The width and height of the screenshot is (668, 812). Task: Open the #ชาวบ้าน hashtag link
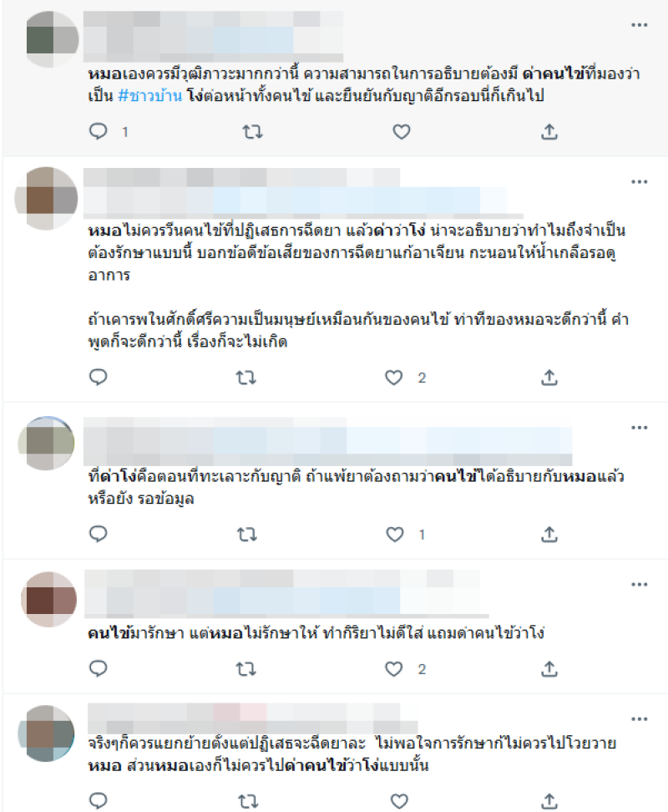(x=150, y=96)
